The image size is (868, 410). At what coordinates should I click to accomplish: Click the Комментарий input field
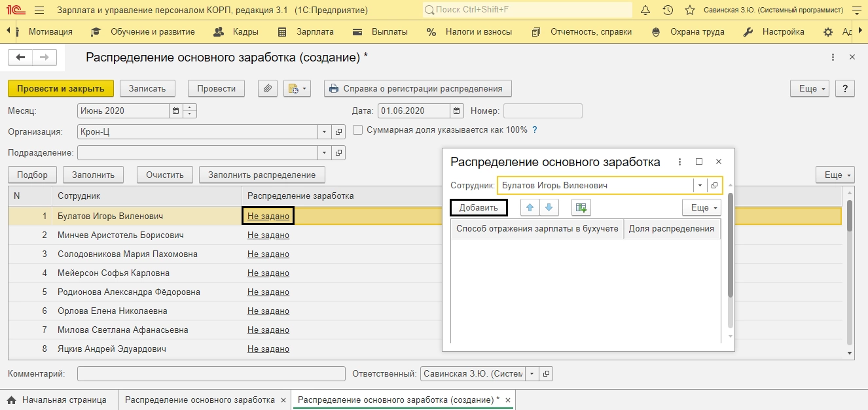(x=211, y=373)
